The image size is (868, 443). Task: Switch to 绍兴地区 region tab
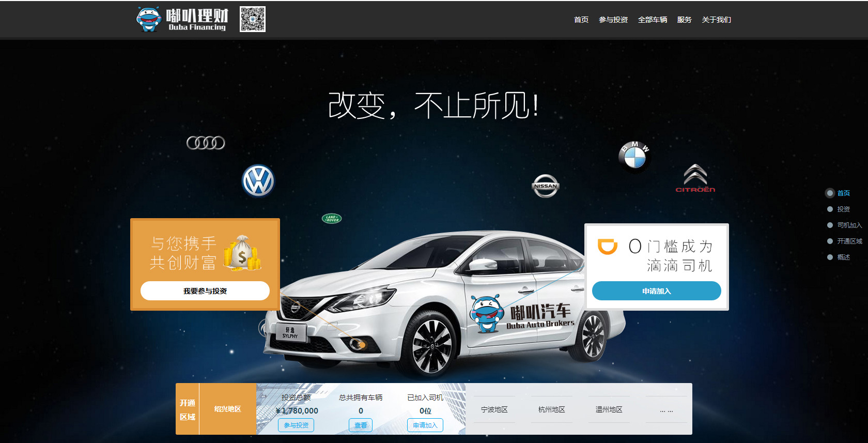pyautogui.click(x=228, y=409)
